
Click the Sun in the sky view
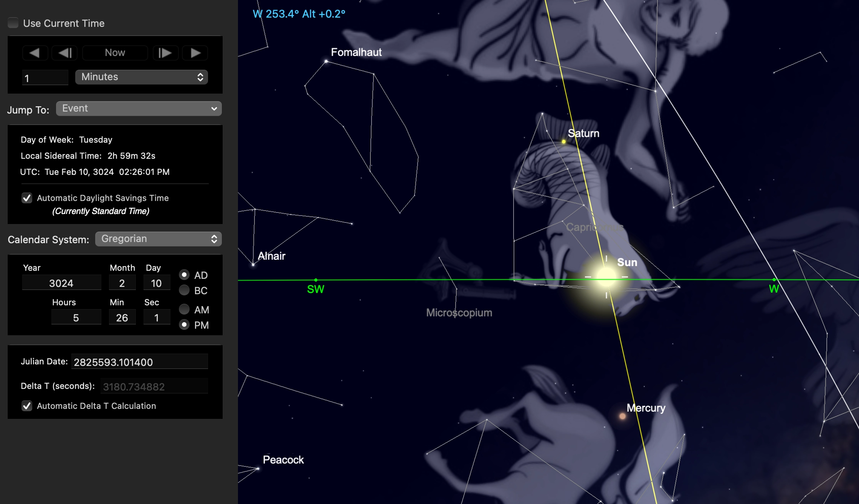click(x=606, y=276)
